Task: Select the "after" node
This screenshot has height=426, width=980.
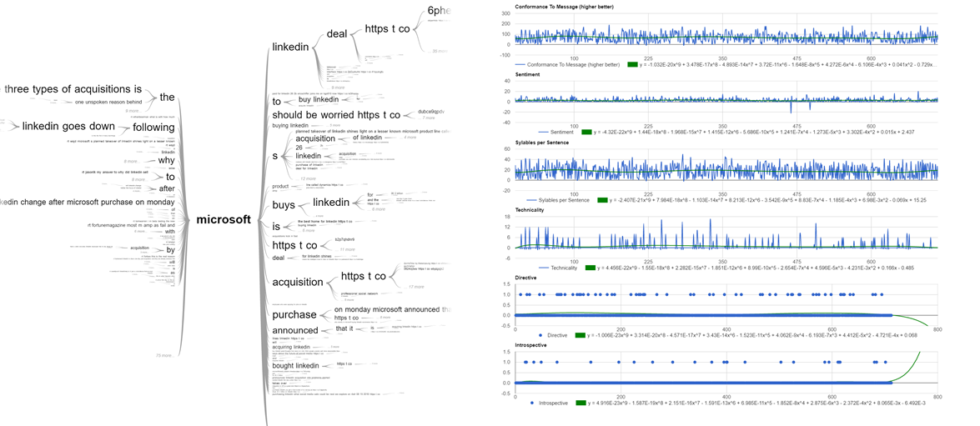Action: (x=167, y=189)
